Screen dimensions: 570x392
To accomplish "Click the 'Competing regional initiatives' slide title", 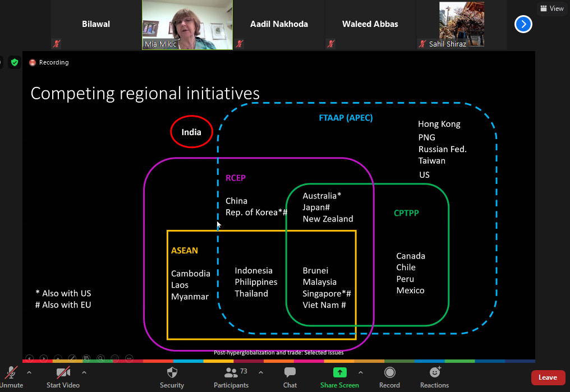I will tap(145, 94).
